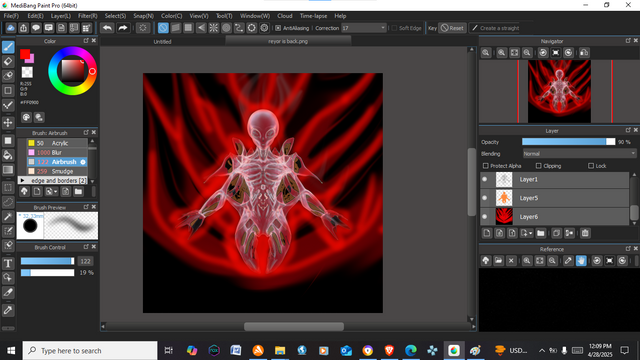Open add-brush dropdown arrow in Brush panel
The height and width of the screenshot is (360, 640).
tap(56, 191)
